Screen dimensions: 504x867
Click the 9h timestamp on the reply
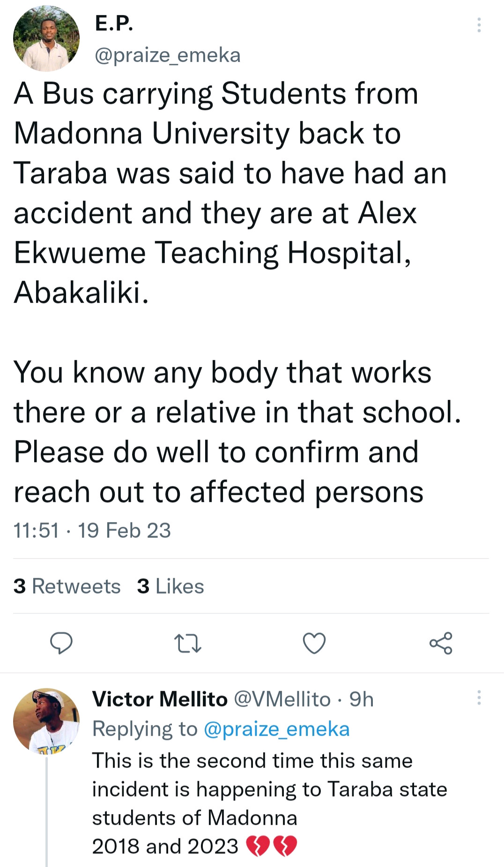362,699
